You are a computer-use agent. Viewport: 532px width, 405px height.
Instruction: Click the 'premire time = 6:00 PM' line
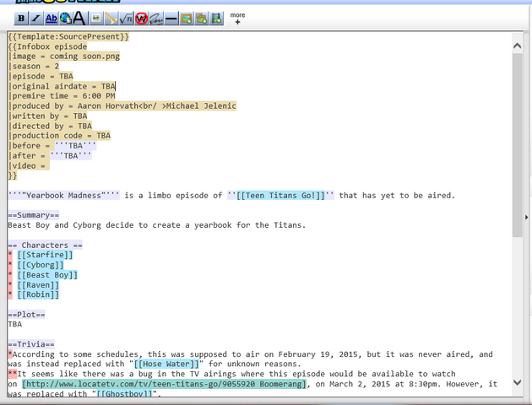click(62, 96)
